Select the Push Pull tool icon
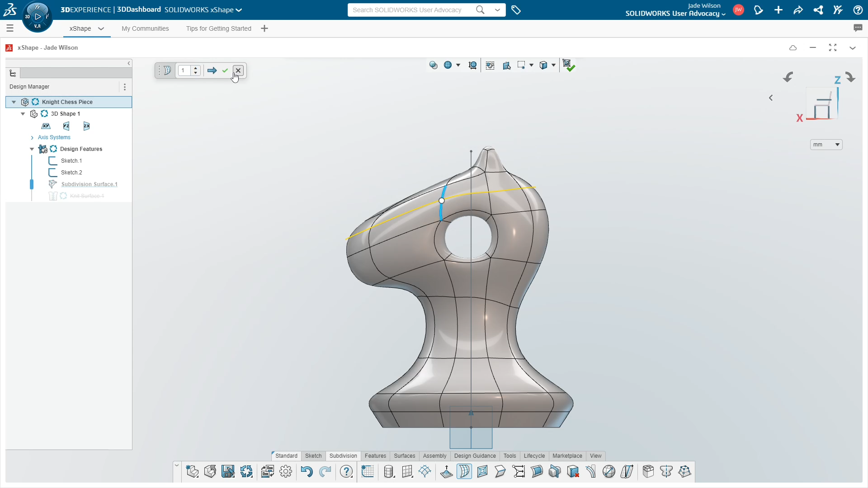This screenshot has height=488, width=868. click(446, 471)
